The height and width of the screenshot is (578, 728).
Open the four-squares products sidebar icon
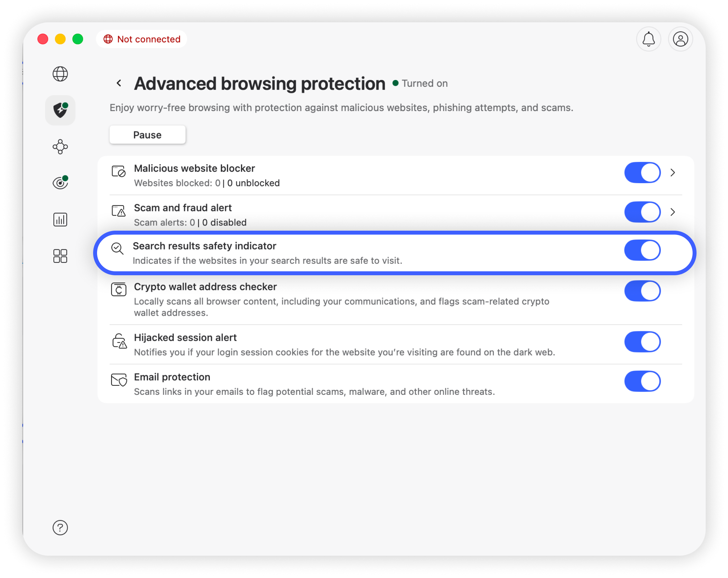click(x=60, y=256)
